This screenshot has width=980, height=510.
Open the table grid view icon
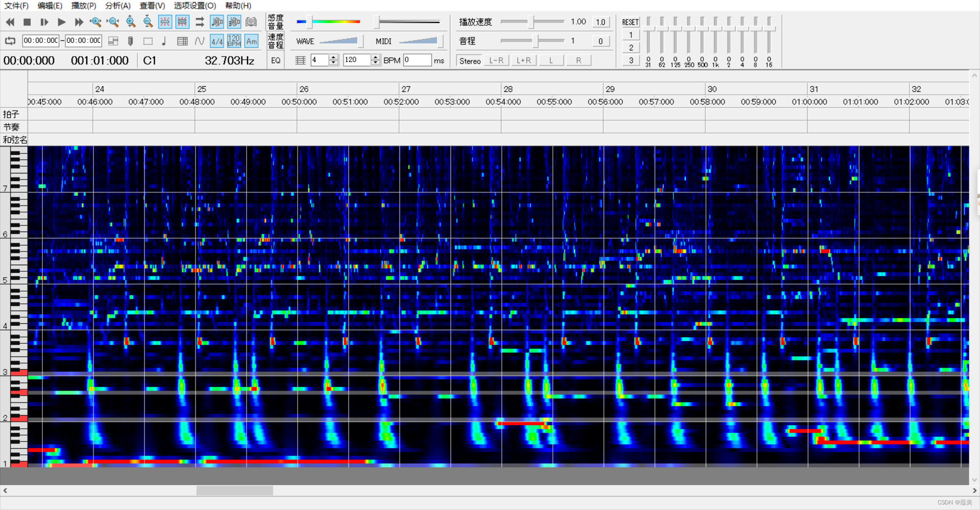(182, 41)
